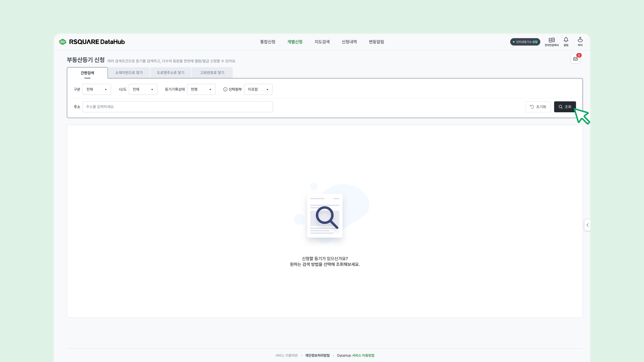Select the 고유번호로 찾기 tab
This screenshot has height=362, width=644.
(212, 73)
